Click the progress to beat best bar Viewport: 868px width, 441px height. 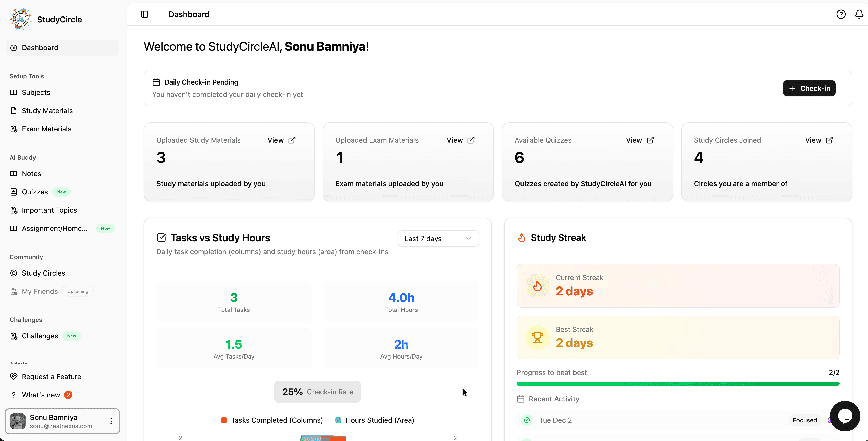tap(678, 384)
